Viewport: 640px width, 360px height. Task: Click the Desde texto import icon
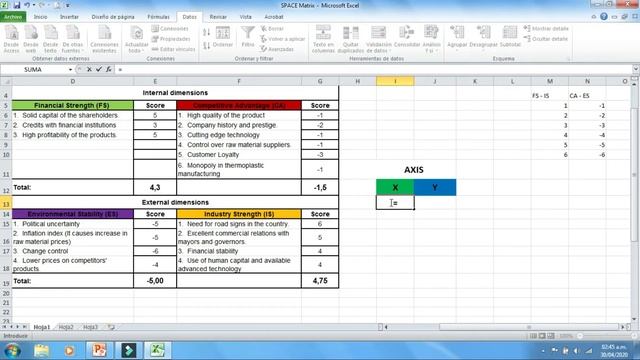[51, 39]
